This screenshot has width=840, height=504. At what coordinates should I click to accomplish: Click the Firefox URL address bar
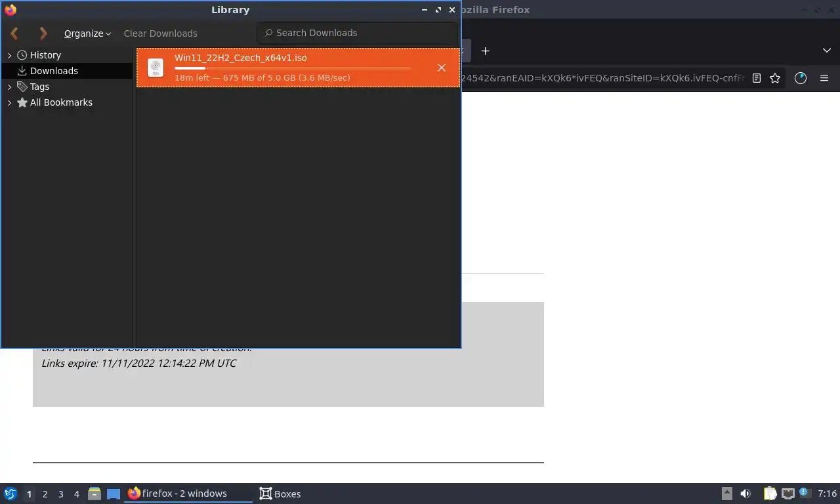602,78
